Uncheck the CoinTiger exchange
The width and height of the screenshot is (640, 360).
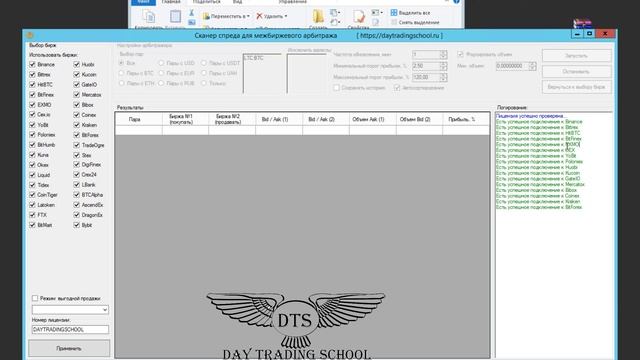point(32,195)
